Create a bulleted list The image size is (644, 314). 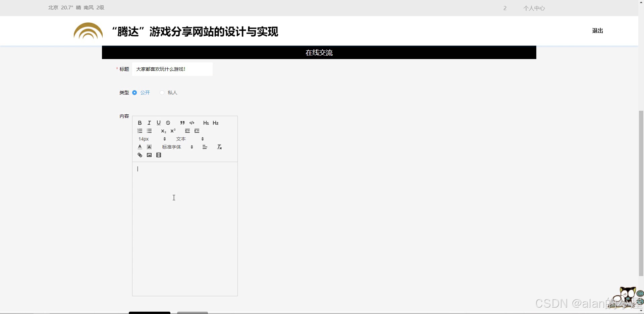tap(149, 131)
